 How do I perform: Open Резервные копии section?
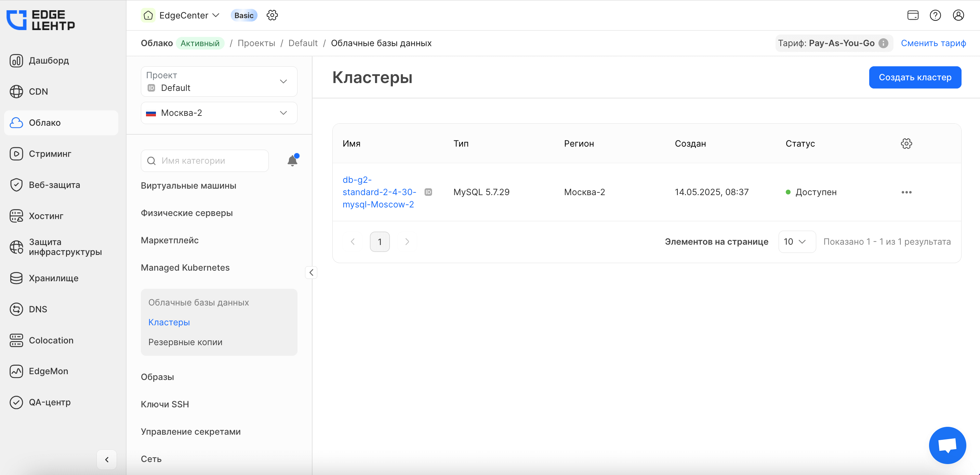pyautogui.click(x=185, y=342)
